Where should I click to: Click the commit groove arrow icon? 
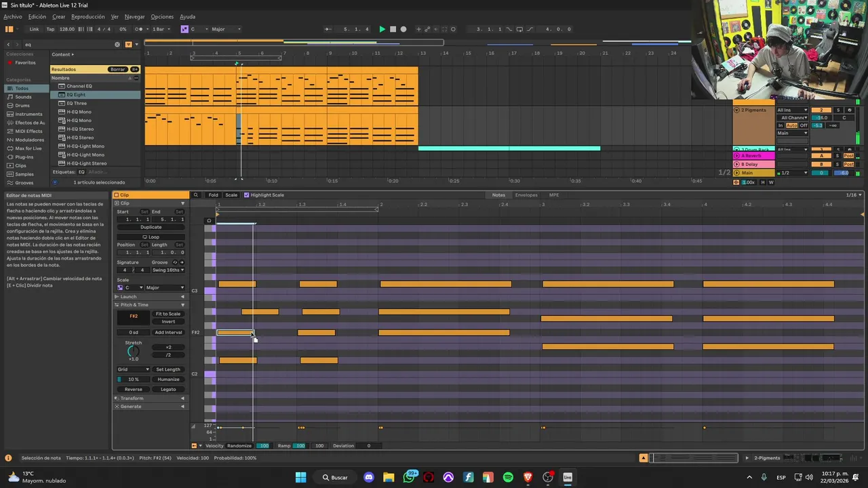point(182,262)
